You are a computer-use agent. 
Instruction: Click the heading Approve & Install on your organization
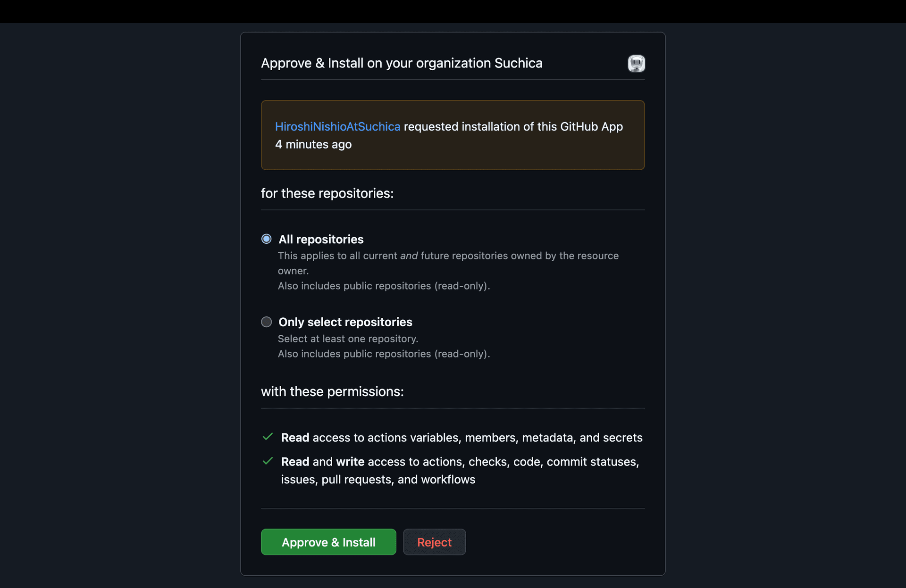[x=402, y=63]
